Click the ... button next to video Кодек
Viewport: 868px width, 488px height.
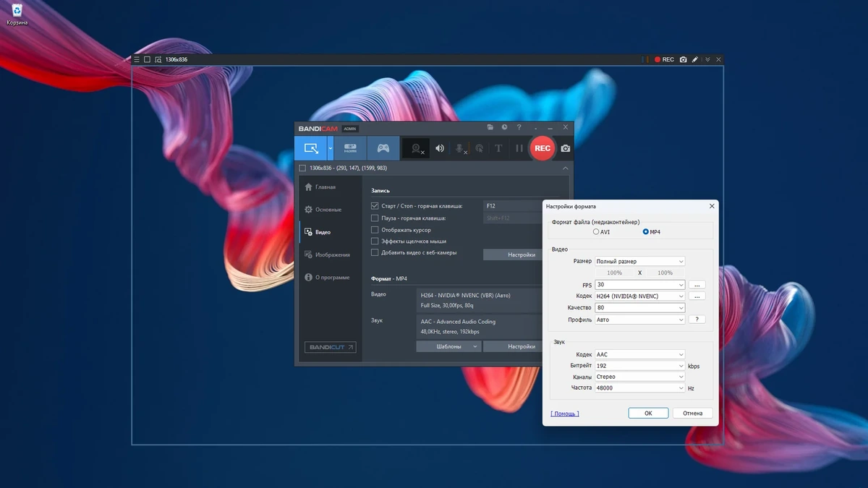point(697,296)
